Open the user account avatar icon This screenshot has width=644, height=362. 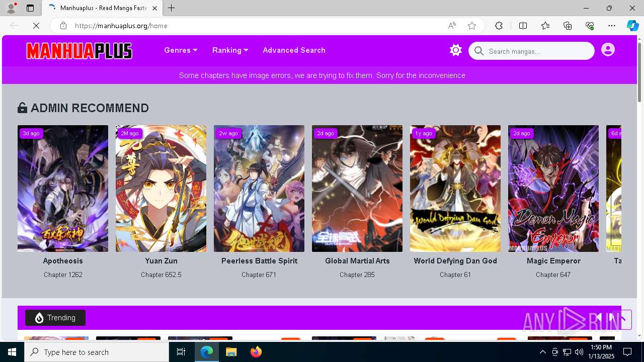(608, 50)
